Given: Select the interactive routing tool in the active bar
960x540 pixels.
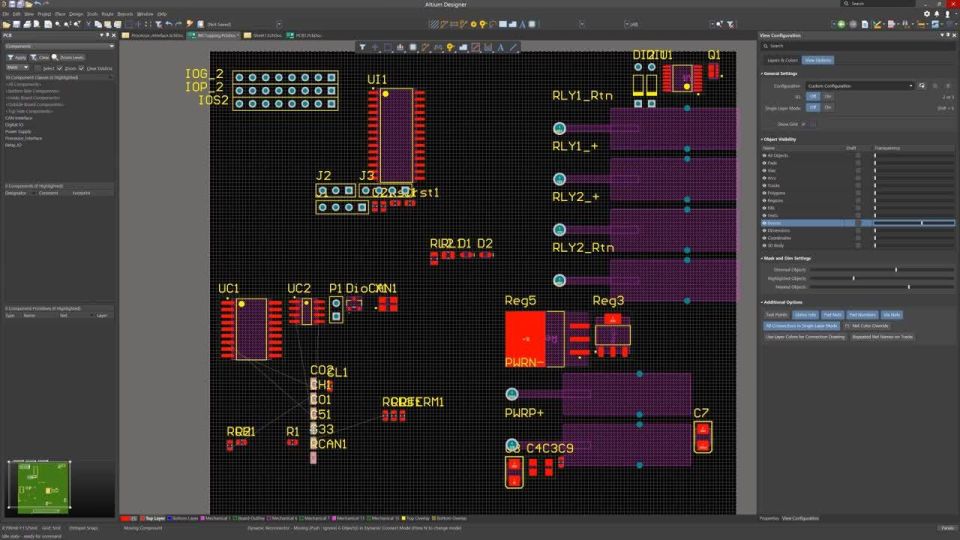Looking at the screenshot, I should click(x=426, y=47).
